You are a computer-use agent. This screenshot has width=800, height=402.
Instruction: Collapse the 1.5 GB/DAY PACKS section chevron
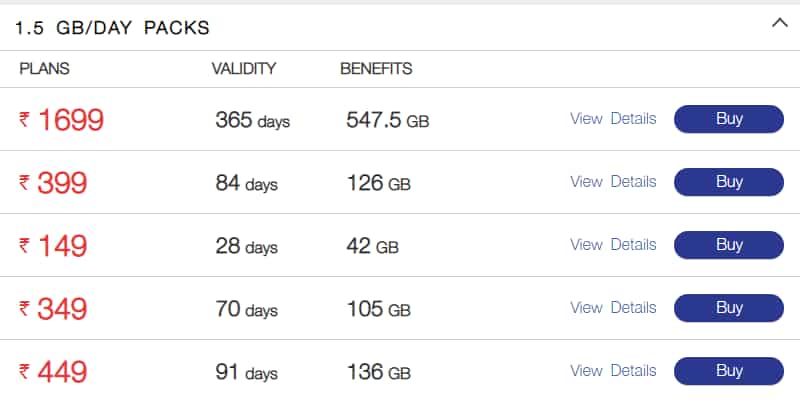click(780, 23)
